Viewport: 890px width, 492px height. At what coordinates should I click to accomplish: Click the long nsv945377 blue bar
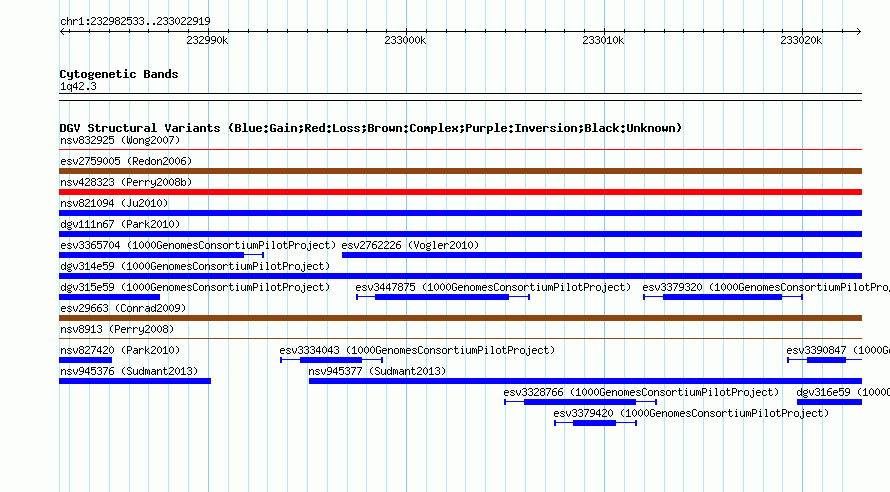pyautogui.click(x=585, y=381)
